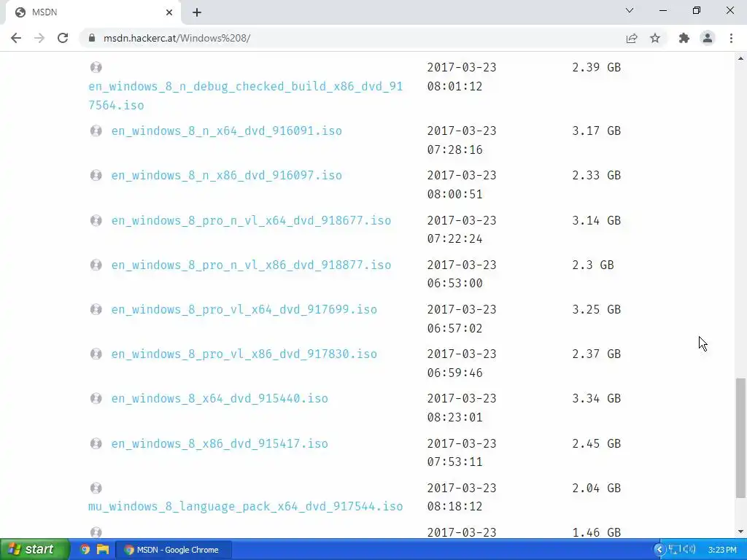
Task: Click the file icon beside en_windows_8_x64_dvd_915440.iso
Action: click(x=96, y=398)
